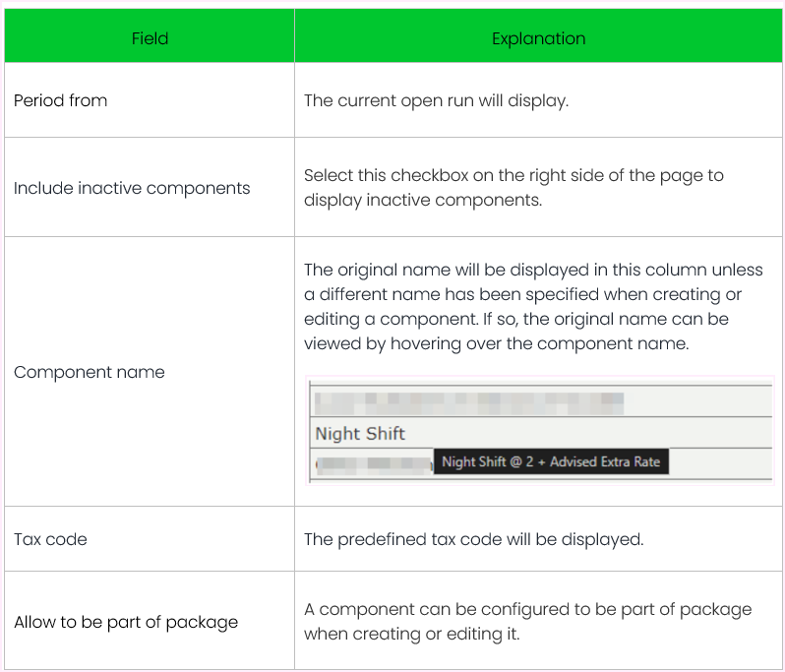Click 'A component can be configured' text line
This screenshot has height=672, width=785.
(527, 609)
